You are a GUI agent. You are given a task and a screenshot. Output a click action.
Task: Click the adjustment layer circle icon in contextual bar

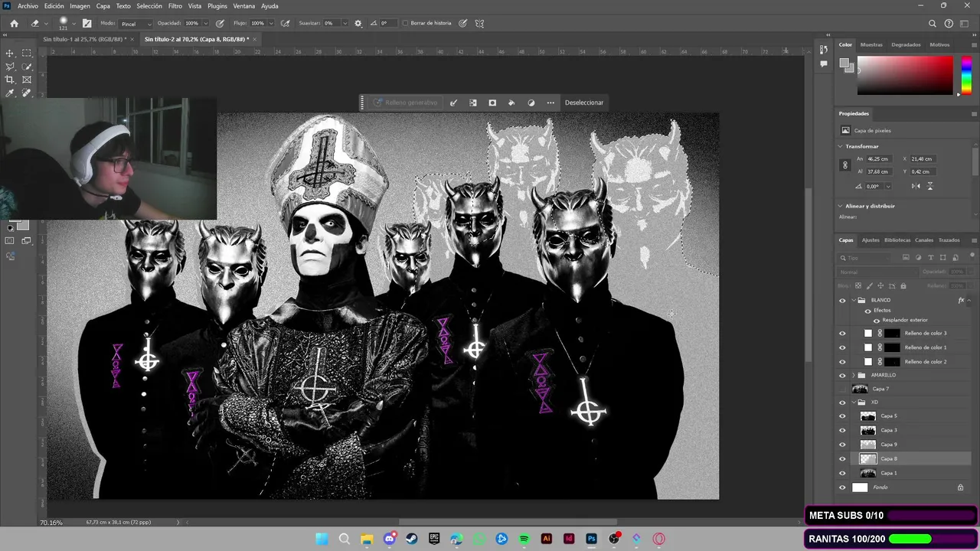tap(531, 103)
